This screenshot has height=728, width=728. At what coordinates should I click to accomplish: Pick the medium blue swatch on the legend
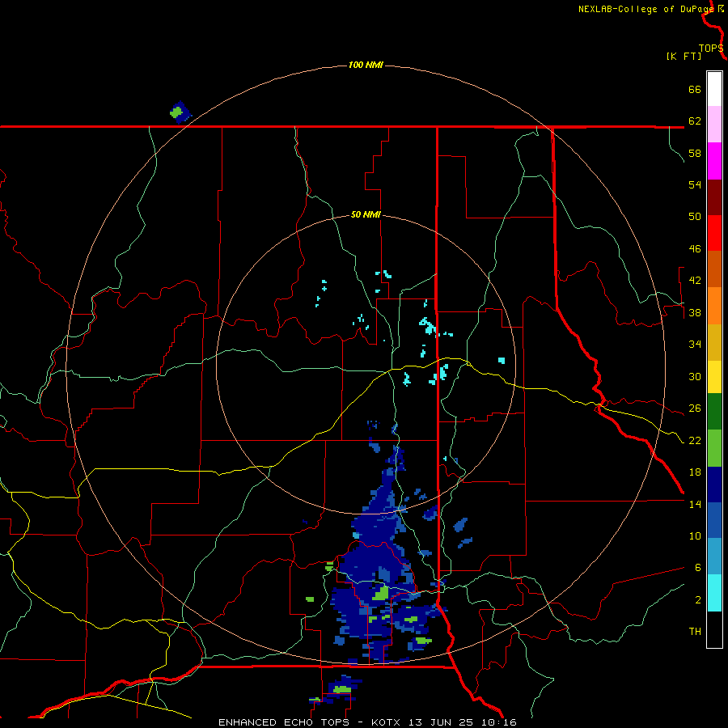pyautogui.click(x=714, y=520)
